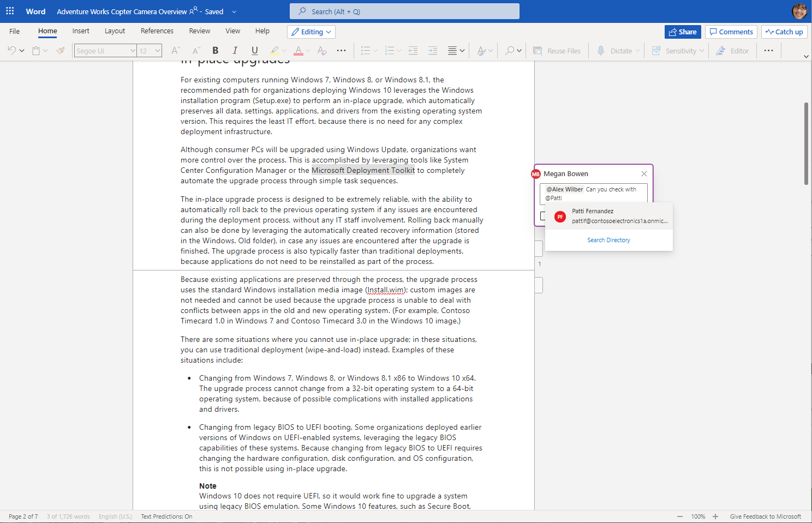Expand bullets dropdown arrow
Viewport: 812px width, 523px height.
pos(375,51)
